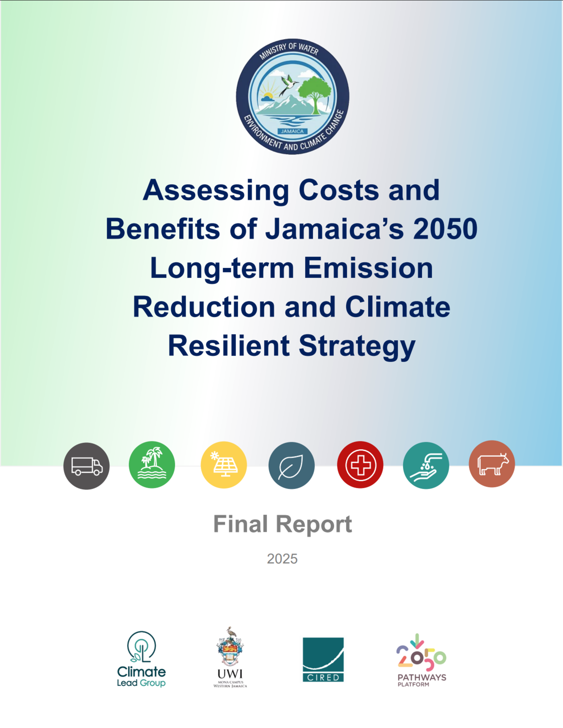
Task: Select the teal hand washing water icon
Action: 426,465
